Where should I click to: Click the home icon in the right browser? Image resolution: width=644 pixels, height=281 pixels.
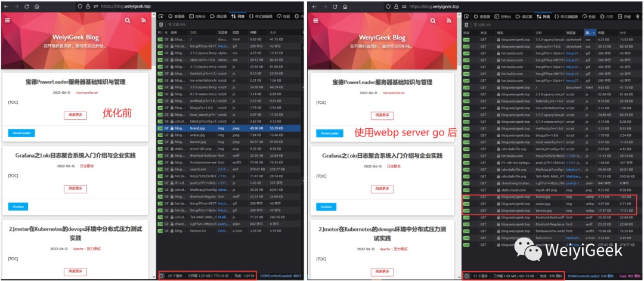[x=346, y=7]
